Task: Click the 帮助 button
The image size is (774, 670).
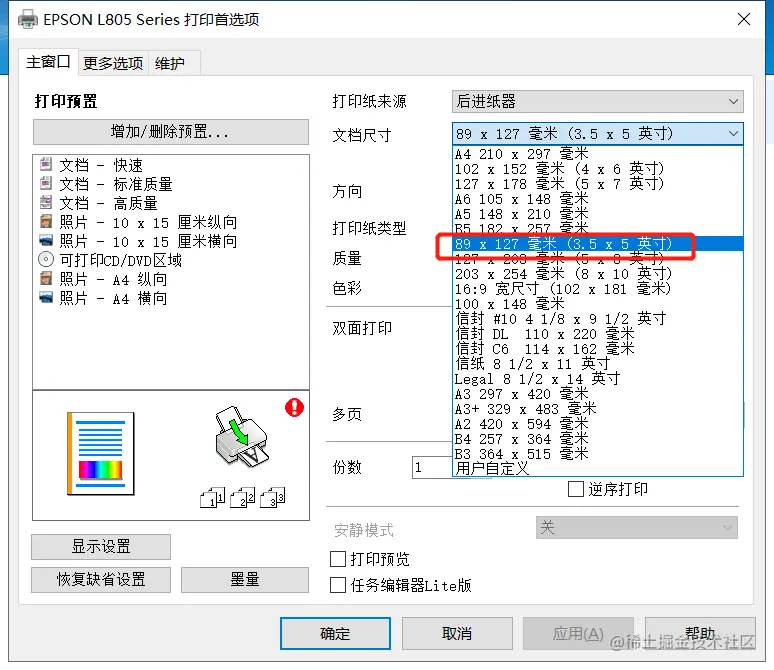Action: pyautogui.click(x=700, y=633)
